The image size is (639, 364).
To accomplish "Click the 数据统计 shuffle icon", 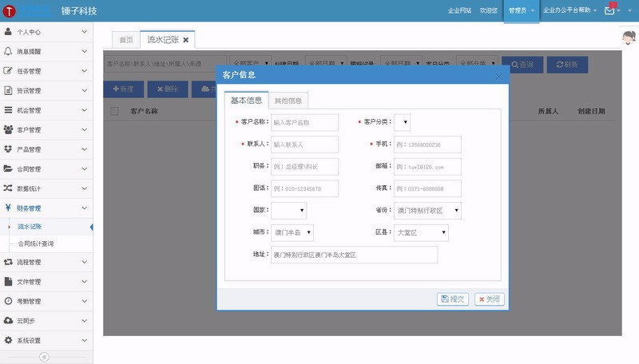I will tap(8, 188).
